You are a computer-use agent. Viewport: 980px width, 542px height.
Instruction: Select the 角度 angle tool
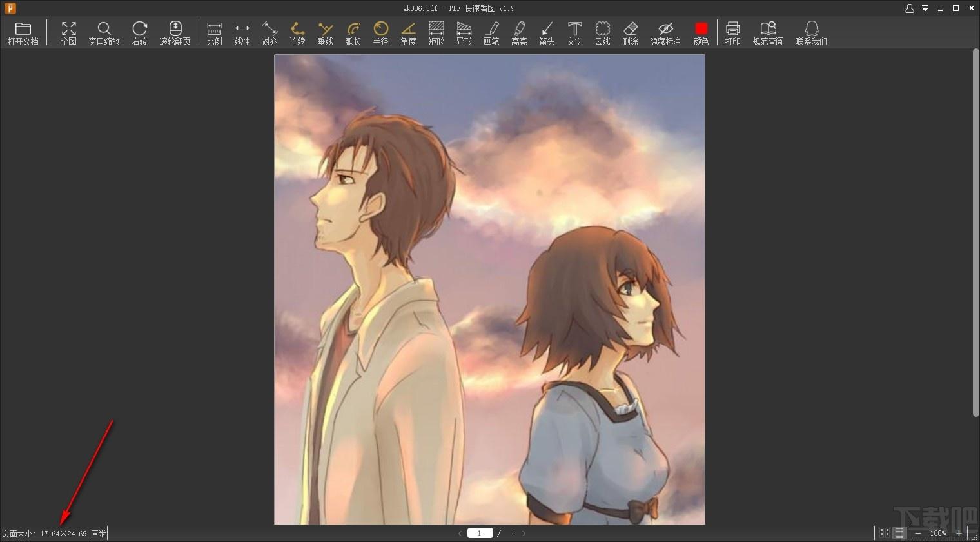tap(408, 34)
